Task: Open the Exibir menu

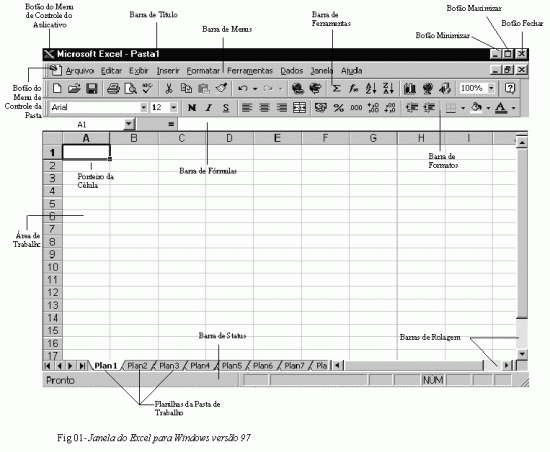Action: coord(139,71)
